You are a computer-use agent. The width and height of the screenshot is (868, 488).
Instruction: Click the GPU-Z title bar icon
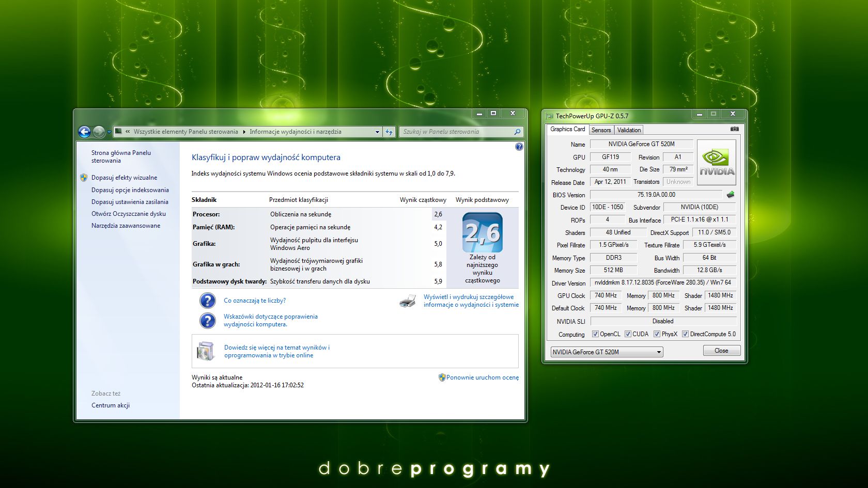coord(550,116)
